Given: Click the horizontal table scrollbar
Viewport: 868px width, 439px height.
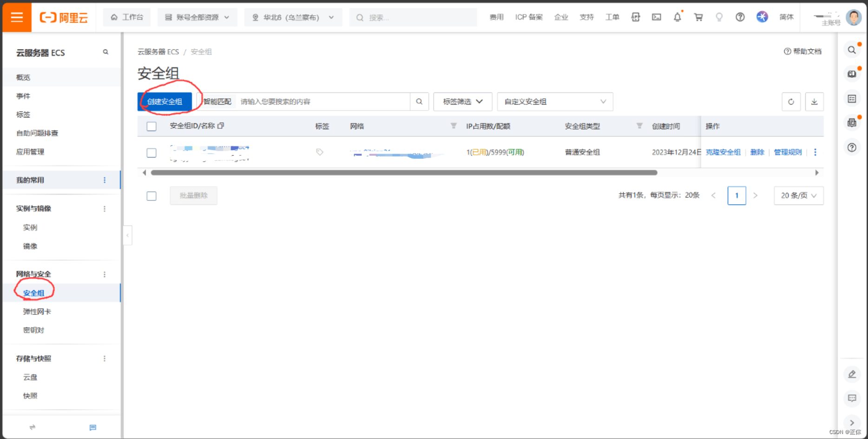Looking at the screenshot, I should (x=403, y=173).
